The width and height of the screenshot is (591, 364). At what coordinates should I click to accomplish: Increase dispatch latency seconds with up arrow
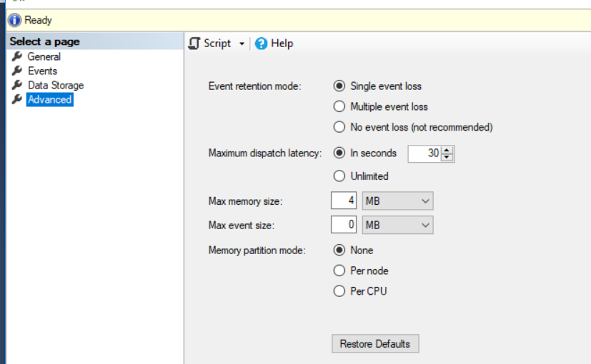[x=447, y=150]
